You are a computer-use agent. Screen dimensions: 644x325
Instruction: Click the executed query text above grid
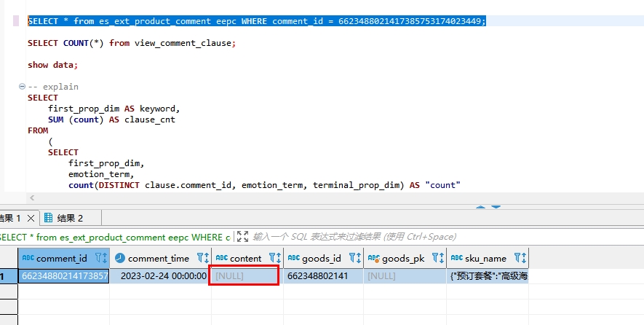[x=115, y=238]
